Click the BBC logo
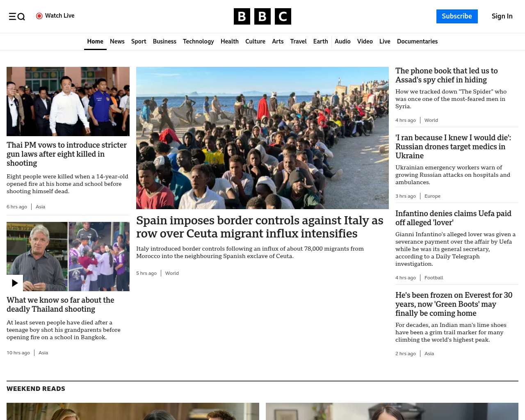525x420 pixels. click(262, 16)
